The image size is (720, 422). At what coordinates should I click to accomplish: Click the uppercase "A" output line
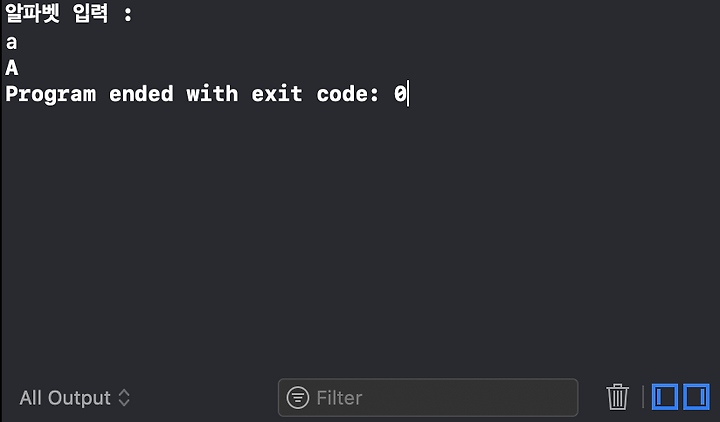point(12,68)
